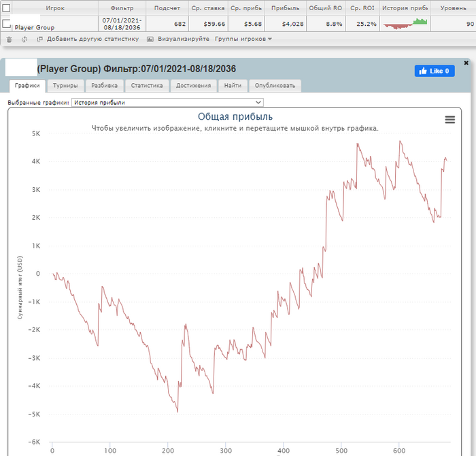Sort by the Ср. ставка column header

pyautogui.click(x=208, y=8)
